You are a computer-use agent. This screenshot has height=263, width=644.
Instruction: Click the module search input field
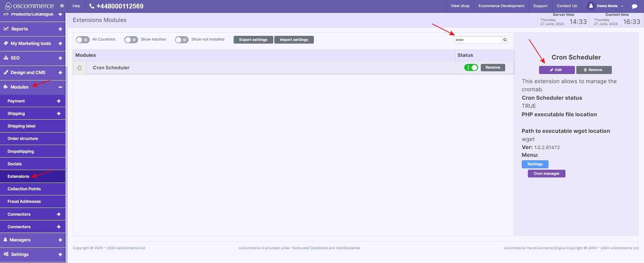point(477,40)
